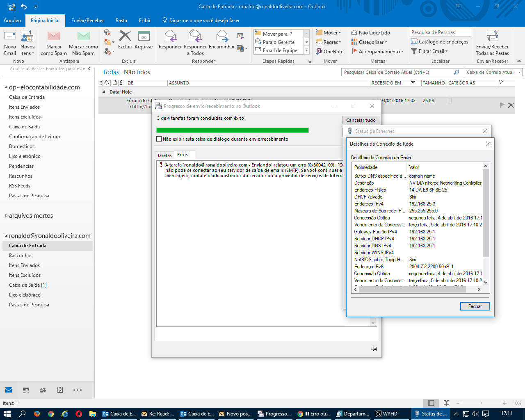
Task: Show more navigation options (three dots)
Action: 78,390
